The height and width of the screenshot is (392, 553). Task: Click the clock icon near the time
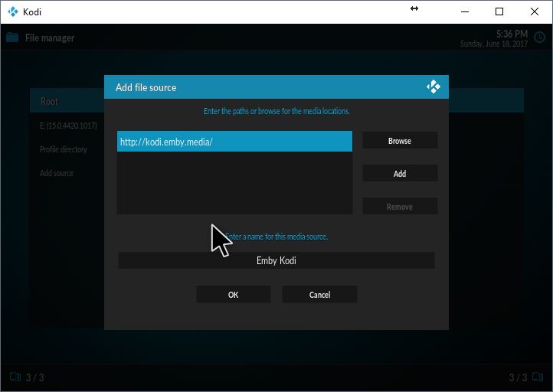(x=539, y=38)
